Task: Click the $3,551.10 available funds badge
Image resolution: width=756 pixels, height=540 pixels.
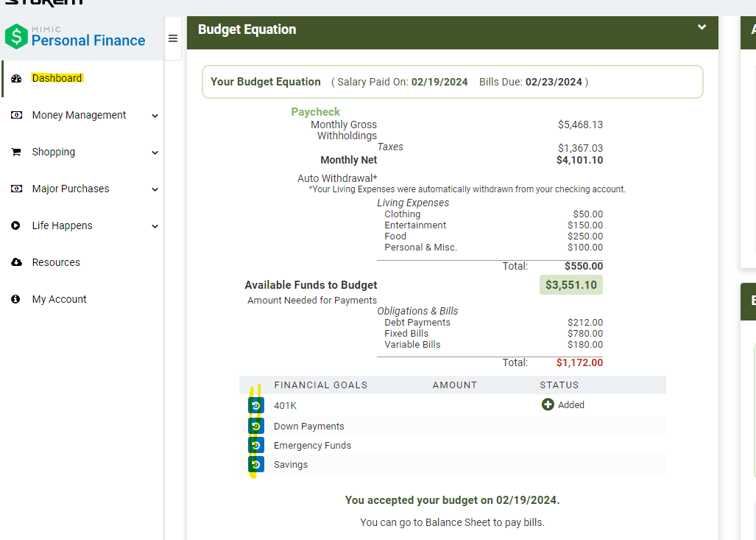Action: point(570,284)
